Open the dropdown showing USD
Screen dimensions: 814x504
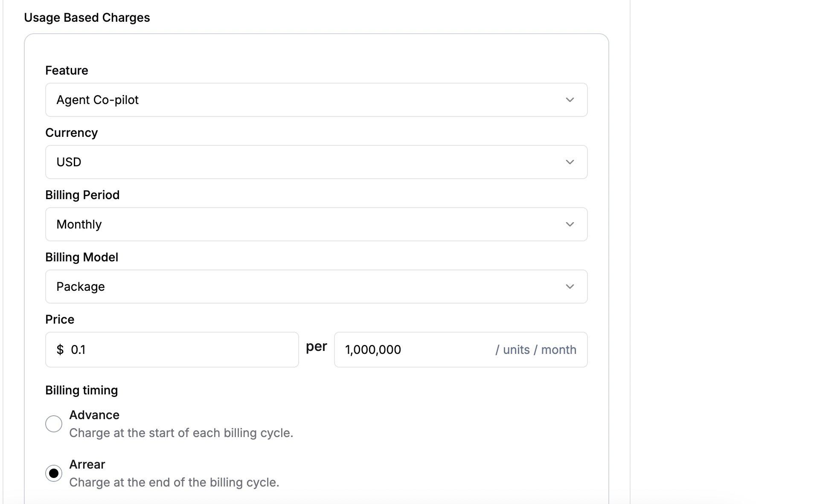[317, 162]
